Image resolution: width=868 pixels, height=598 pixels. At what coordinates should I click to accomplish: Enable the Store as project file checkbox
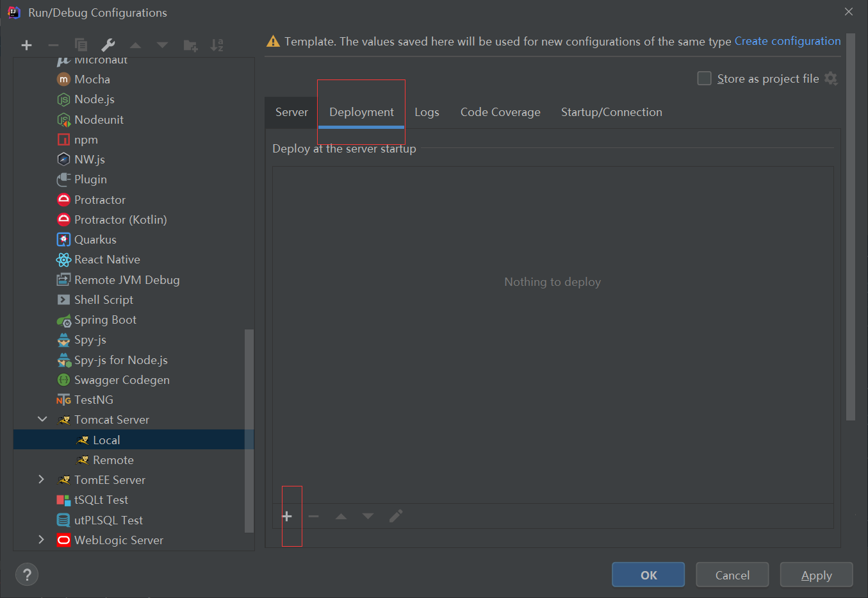[x=704, y=78]
